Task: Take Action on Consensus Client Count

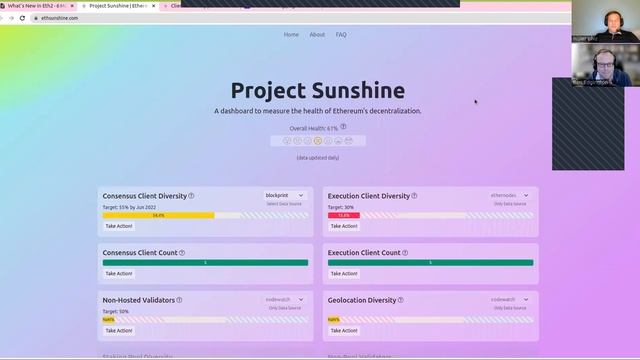Action: tap(119, 273)
